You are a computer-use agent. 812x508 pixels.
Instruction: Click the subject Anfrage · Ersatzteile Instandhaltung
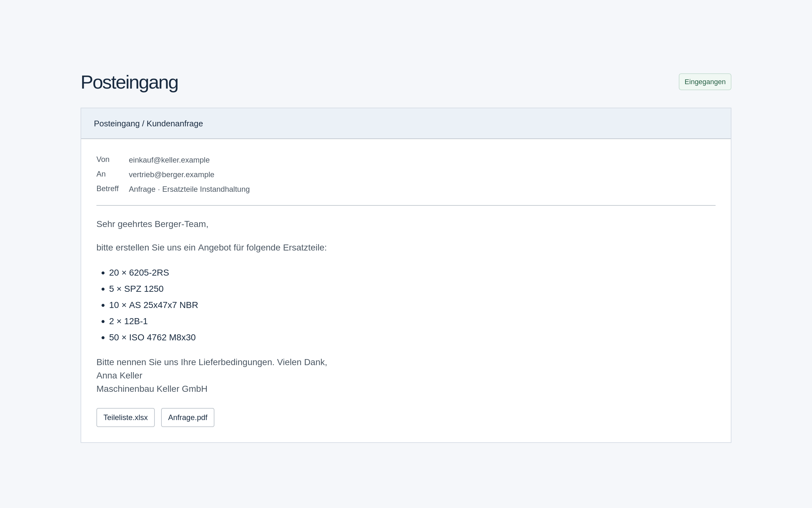[189, 189]
